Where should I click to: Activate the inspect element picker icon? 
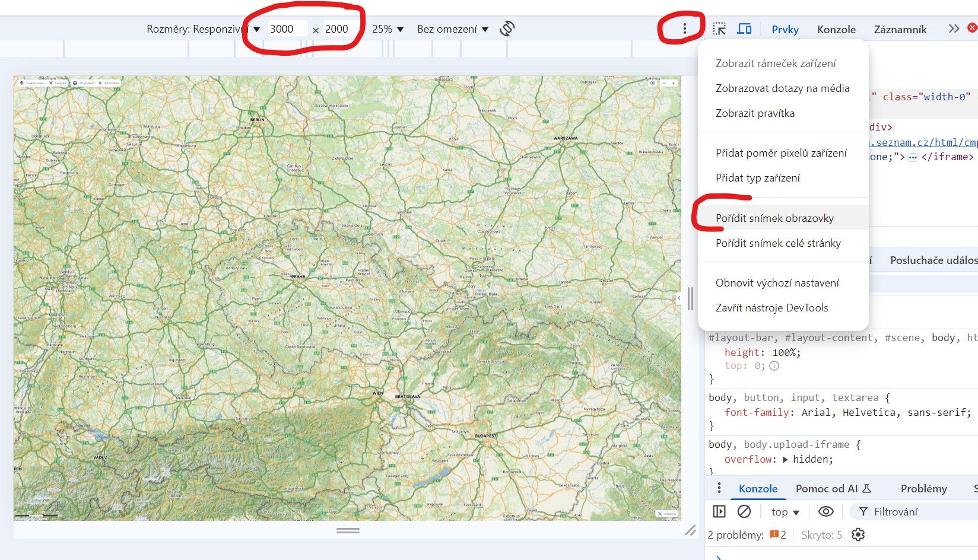[x=719, y=28]
